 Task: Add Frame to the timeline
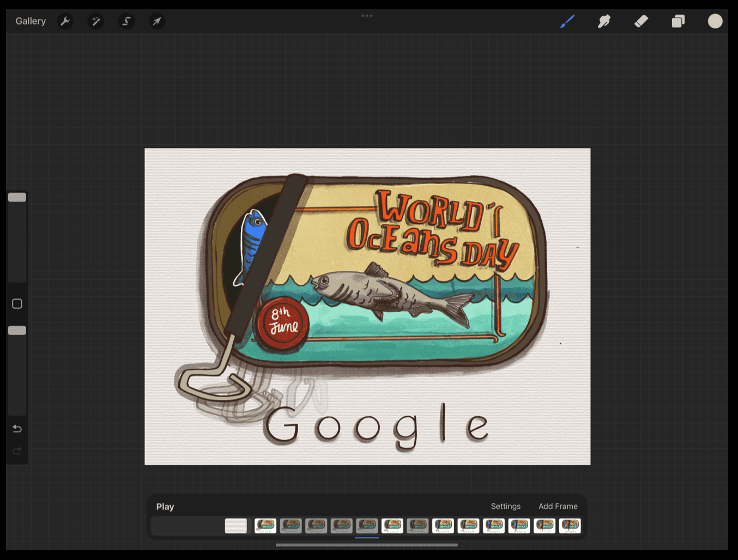click(x=558, y=506)
